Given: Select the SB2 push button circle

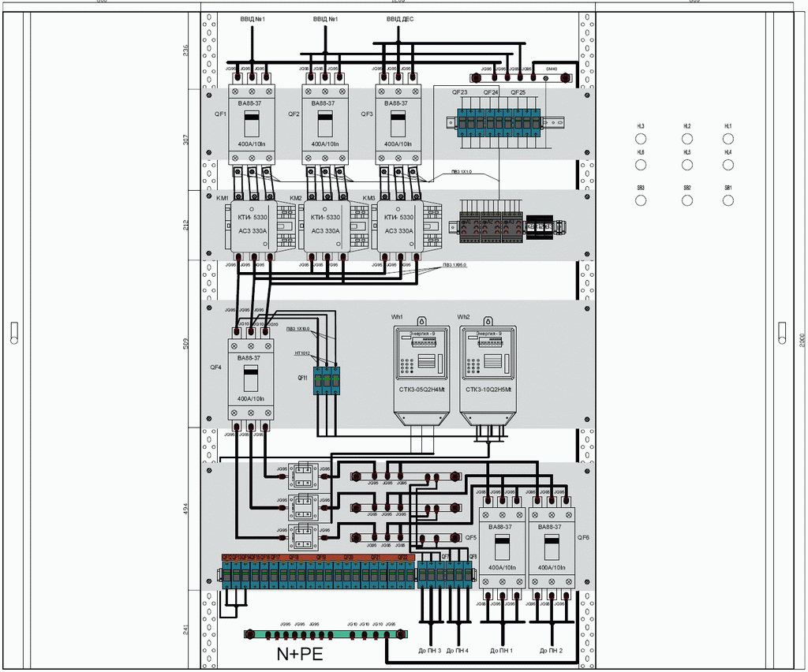Looking at the screenshot, I should [687, 201].
